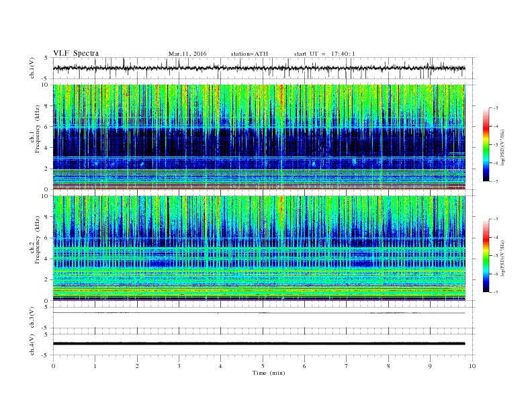Click the ch.2 spectrogram color scale bar
The width and height of the screenshot is (532, 411).
coord(486,255)
